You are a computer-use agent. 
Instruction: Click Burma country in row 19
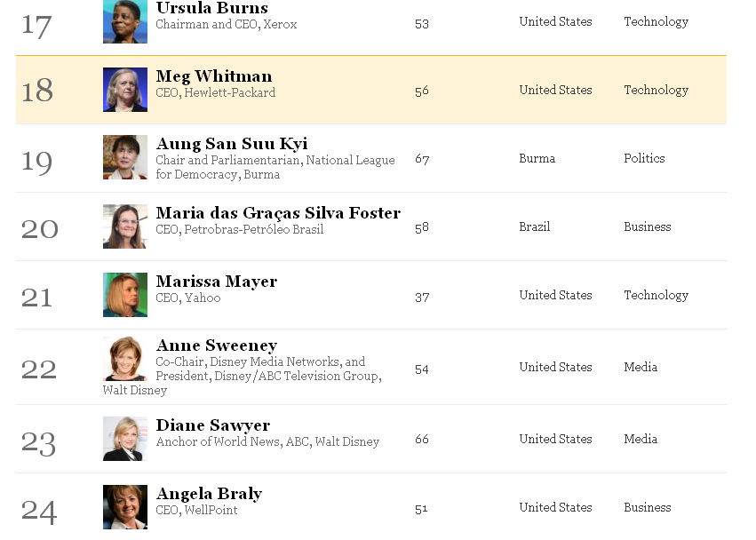537,159
